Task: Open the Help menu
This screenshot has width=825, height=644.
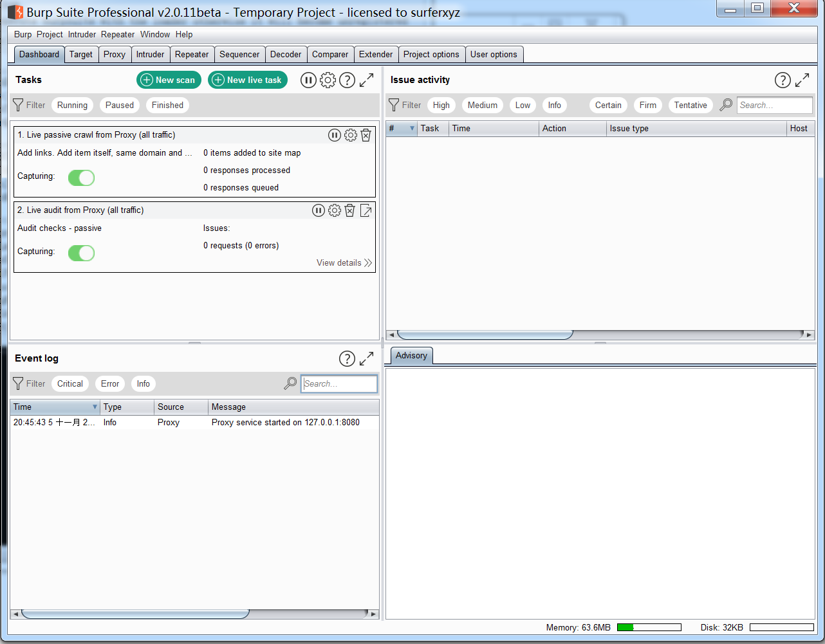Action: pos(184,34)
